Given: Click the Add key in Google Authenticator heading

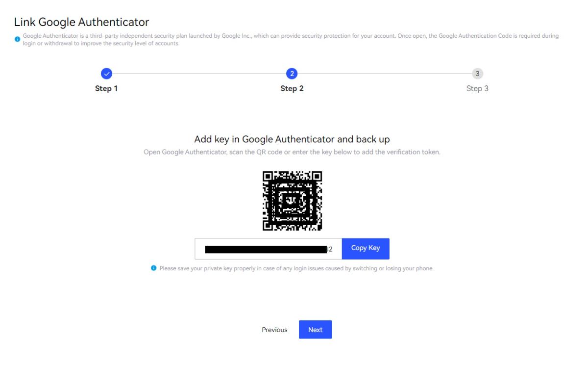Looking at the screenshot, I should click(292, 139).
